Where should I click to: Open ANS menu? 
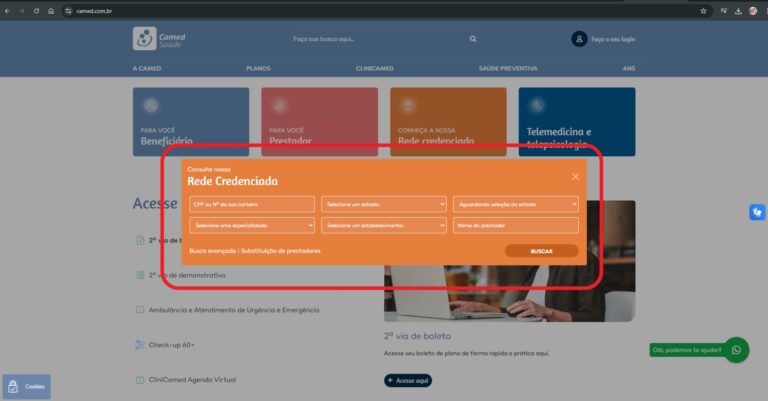coord(629,68)
